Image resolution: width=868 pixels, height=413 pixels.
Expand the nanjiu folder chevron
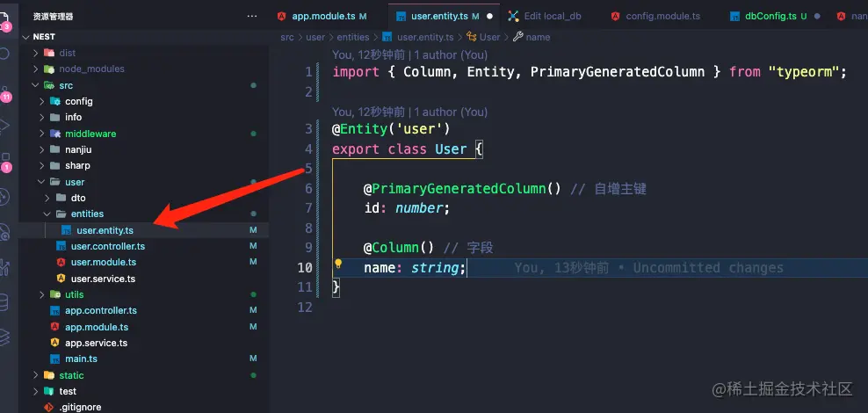coord(41,149)
